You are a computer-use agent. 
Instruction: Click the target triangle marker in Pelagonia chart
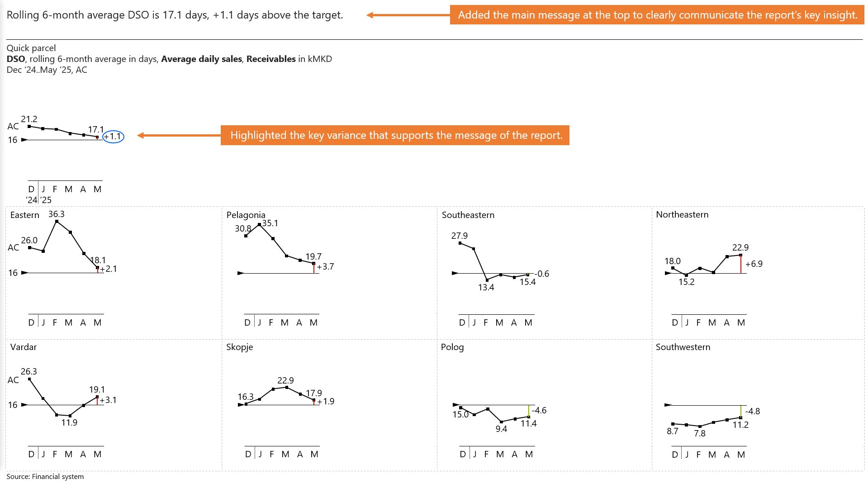(241, 273)
